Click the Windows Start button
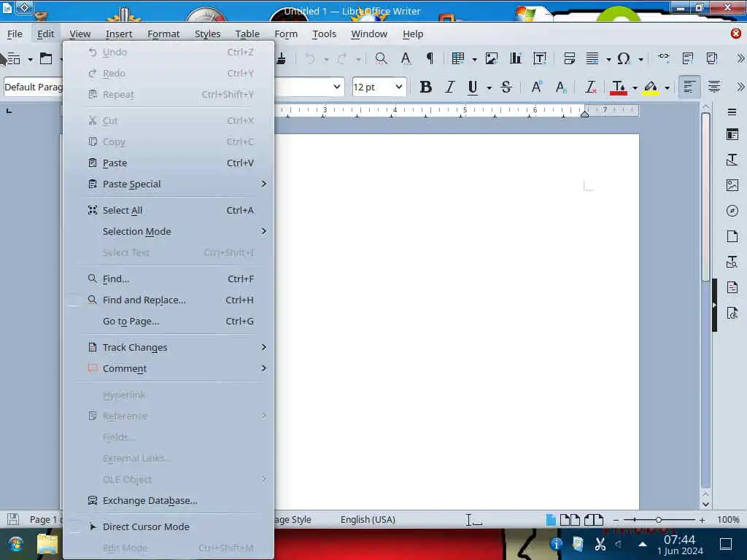Screen dimensions: 747x560 pos(16,543)
